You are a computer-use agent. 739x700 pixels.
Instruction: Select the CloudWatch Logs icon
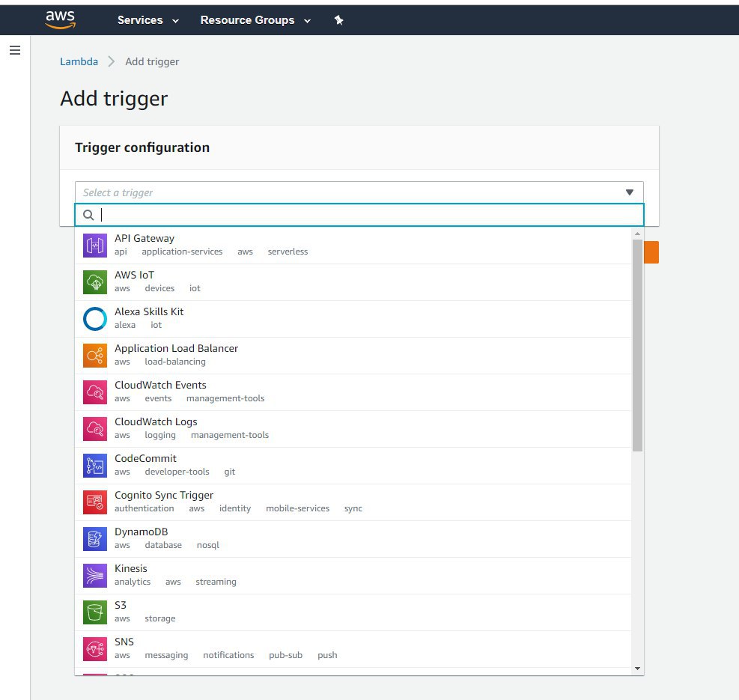point(95,429)
